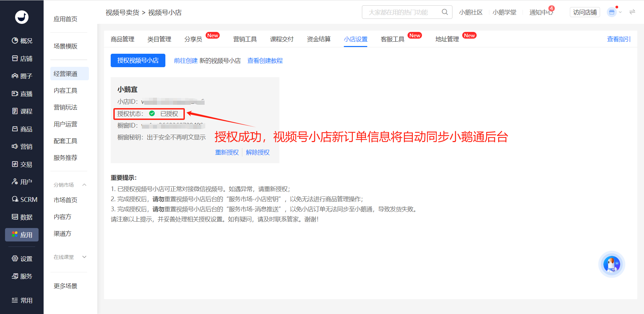644x314 pixels.
Task: Switch to 资金结算 tab
Action: (x=319, y=39)
